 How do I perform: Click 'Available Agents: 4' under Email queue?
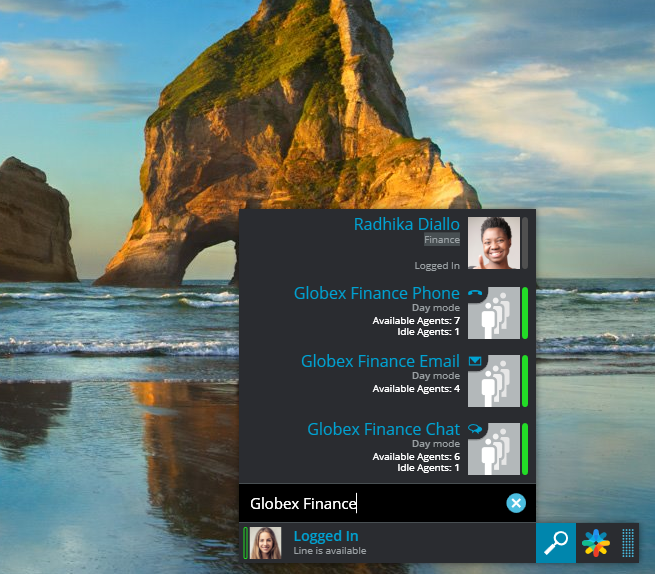[416, 389]
